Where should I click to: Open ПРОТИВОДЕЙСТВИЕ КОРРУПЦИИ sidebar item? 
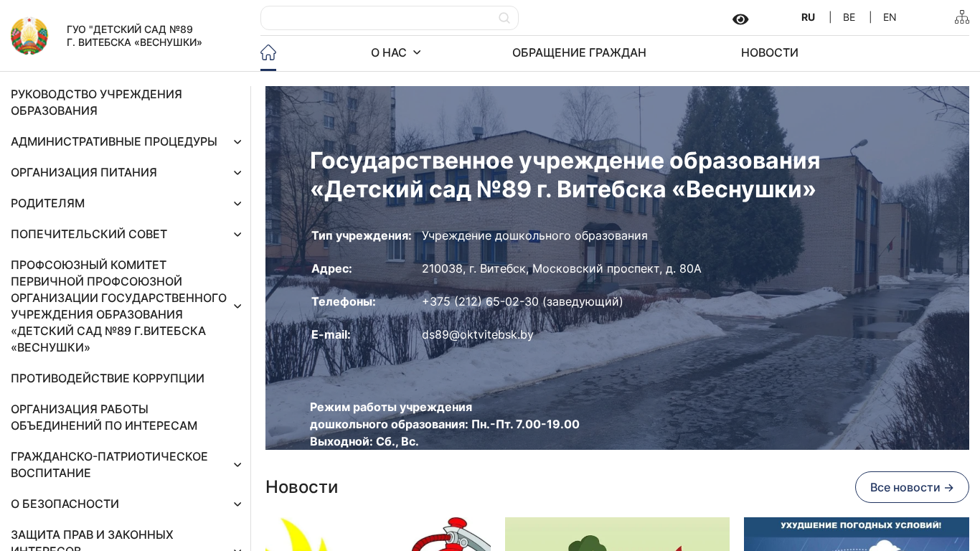click(108, 379)
